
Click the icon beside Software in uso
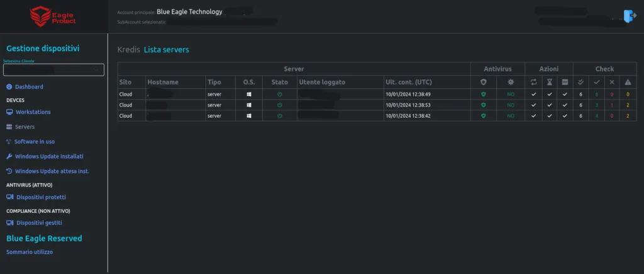click(9, 142)
